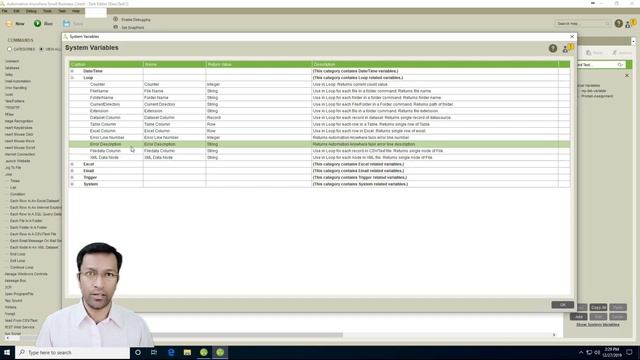Click the Description column header
Image resolution: width=640 pixels, height=360 pixels.
coord(435,64)
